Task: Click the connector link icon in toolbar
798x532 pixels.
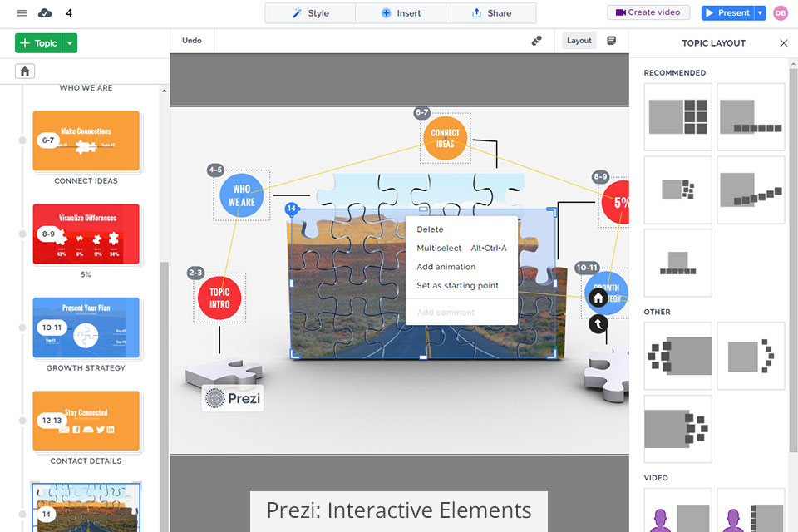Action: pyautogui.click(x=536, y=41)
